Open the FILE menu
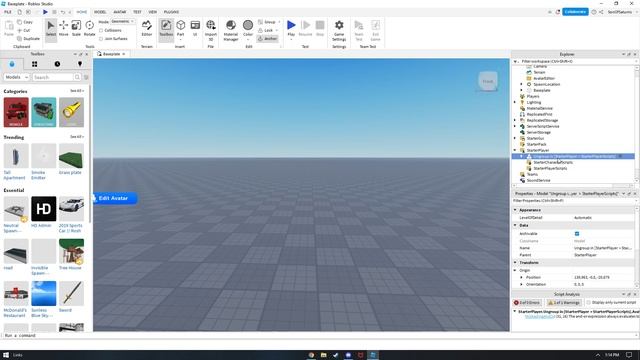Viewport: 640px width, 360px height. click(8, 12)
